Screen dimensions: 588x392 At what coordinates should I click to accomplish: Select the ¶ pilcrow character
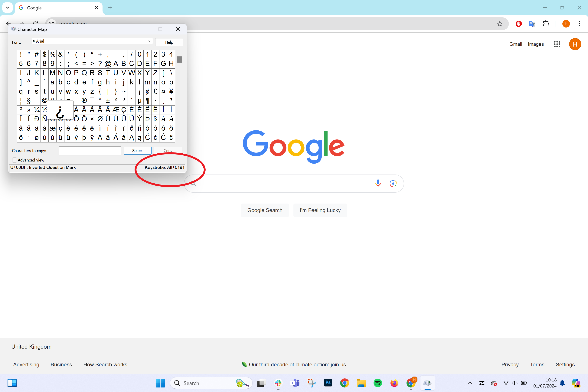pos(148,100)
